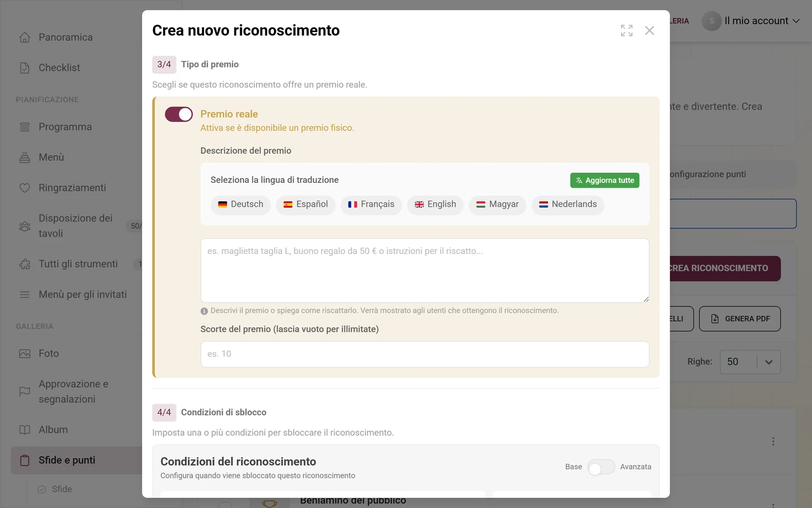The image size is (812, 508).
Task: Click the Sfide e punti clipboard icon
Action: click(x=25, y=461)
